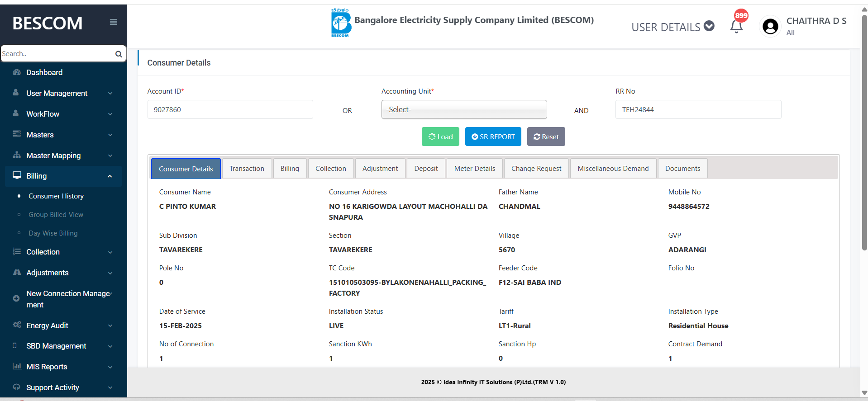Image resolution: width=868 pixels, height=401 pixels.
Task: Open the Change Request tab
Action: (536, 168)
